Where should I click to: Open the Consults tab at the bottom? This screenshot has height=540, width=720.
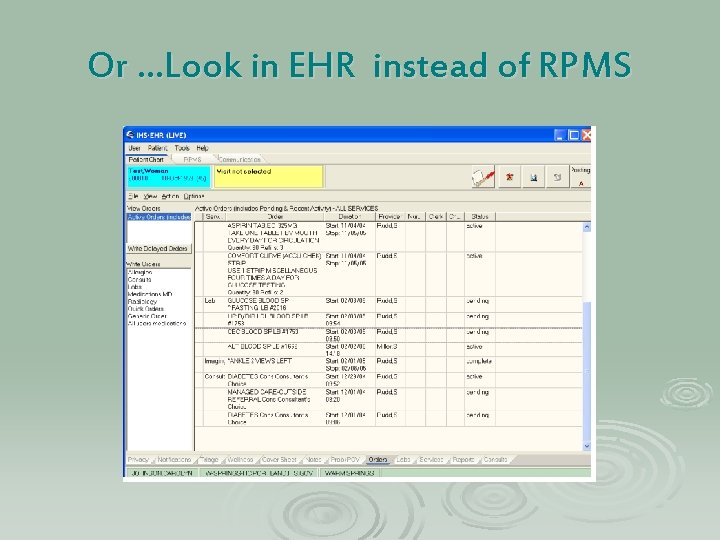495,459
